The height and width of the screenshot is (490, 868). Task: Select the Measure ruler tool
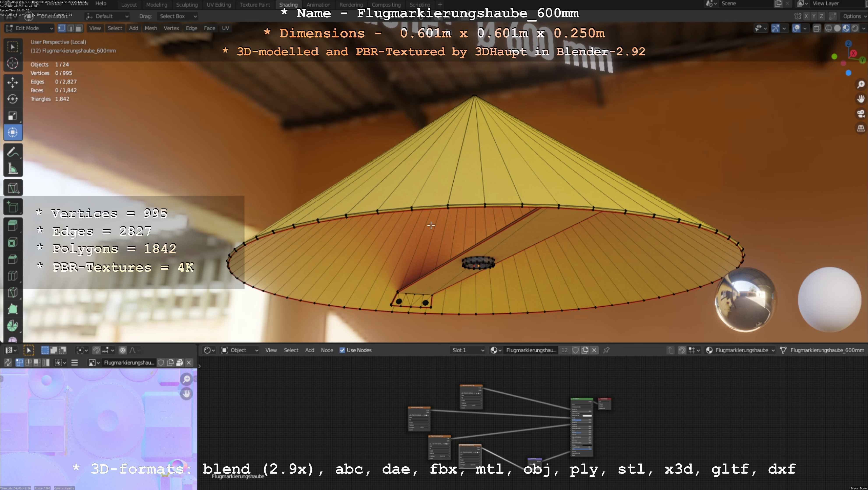[13, 169]
